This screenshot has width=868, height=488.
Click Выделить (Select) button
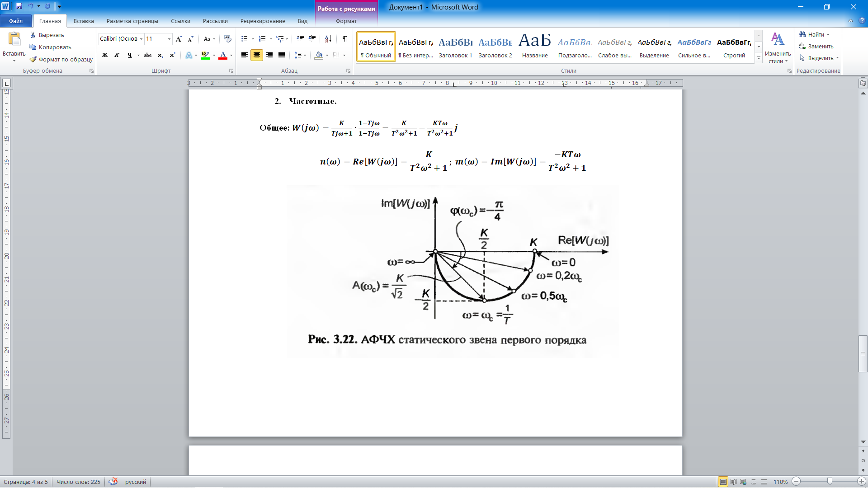pyautogui.click(x=819, y=58)
